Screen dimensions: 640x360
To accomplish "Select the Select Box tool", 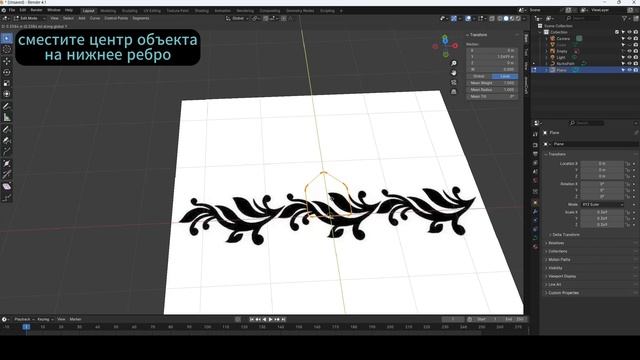I will [7, 38].
